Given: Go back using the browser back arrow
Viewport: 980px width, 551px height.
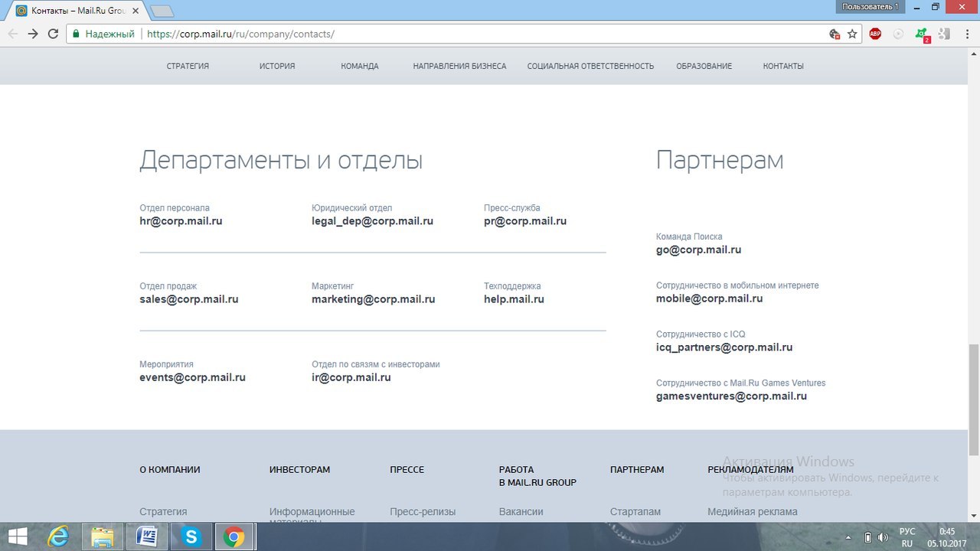Looking at the screenshot, I should (13, 34).
